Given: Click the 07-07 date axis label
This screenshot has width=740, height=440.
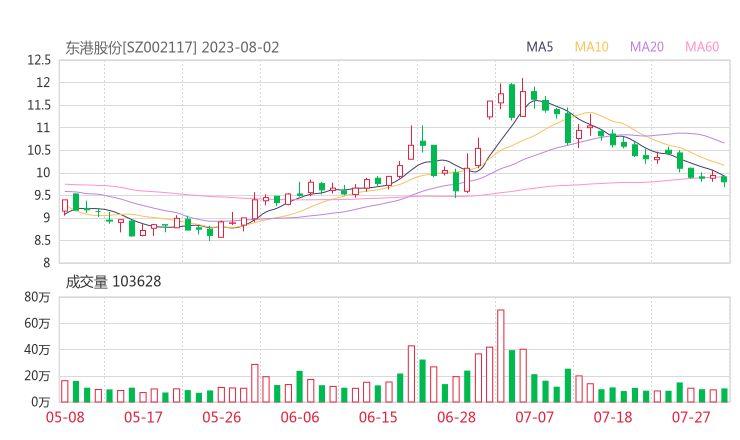Looking at the screenshot, I should (534, 417).
